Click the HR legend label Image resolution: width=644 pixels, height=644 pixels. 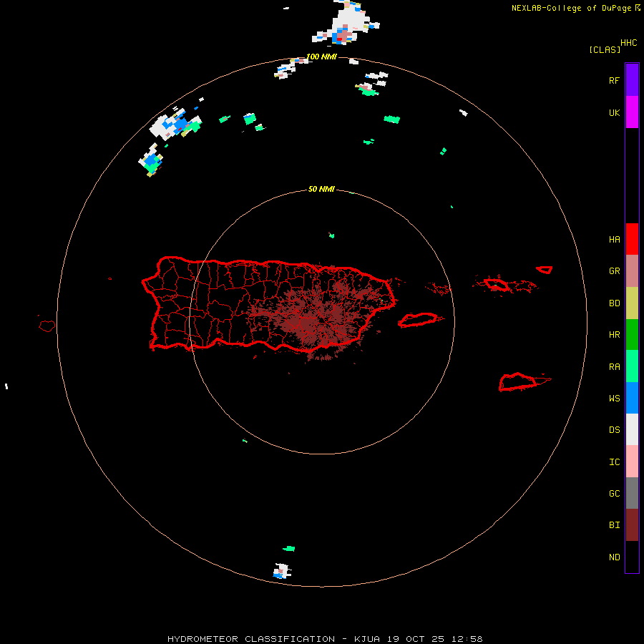pos(614,335)
